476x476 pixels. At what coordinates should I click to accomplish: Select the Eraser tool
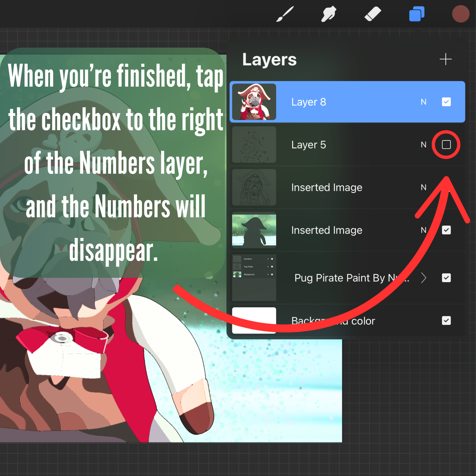(373, 14)
